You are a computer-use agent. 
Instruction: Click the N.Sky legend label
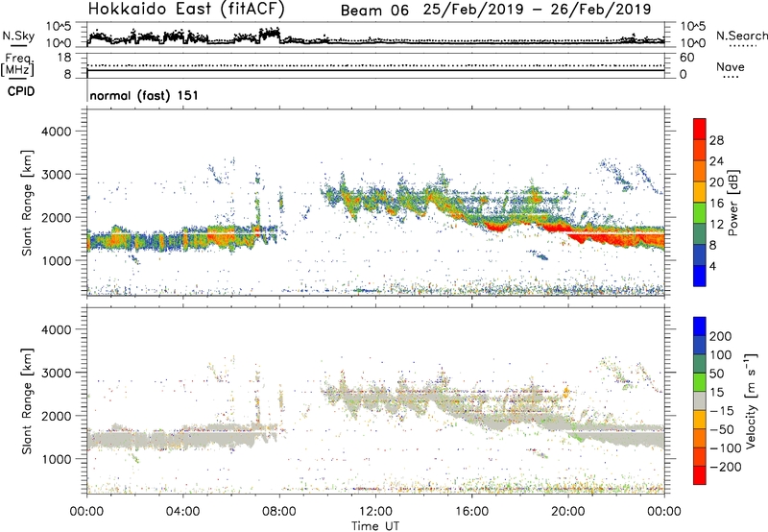click(18, 36)
